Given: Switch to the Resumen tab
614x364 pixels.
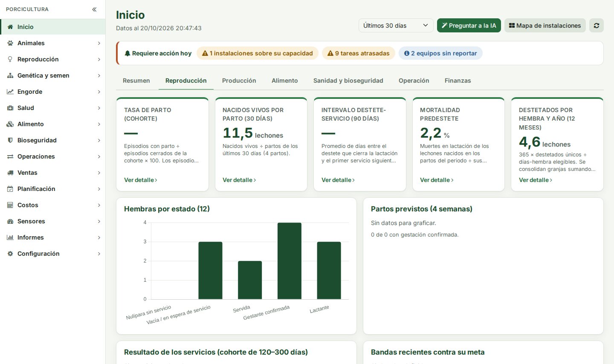Looking at the screenshot, I should click(136, 81).
